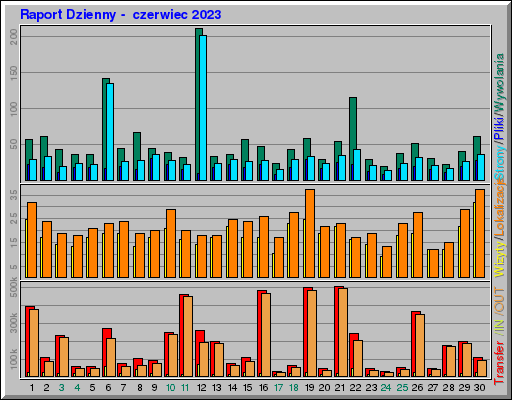
Task: Click the cyan Strony bar for day 6
Action: pos(110,132)
